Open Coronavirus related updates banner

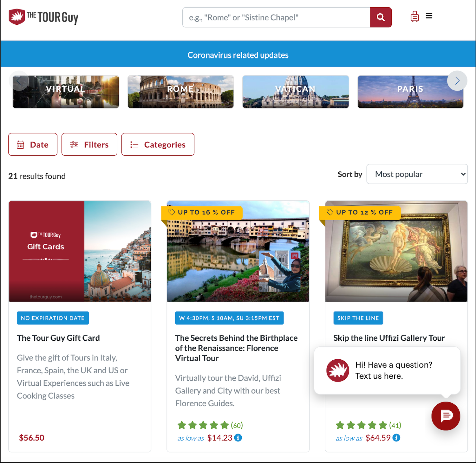[x=238, y=55]
